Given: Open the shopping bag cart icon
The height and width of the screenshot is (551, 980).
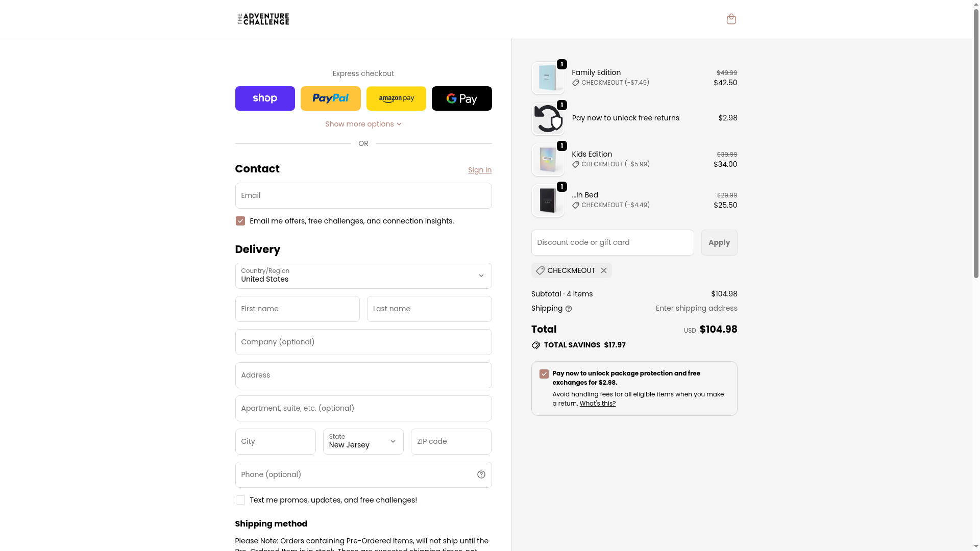Looking at the screenshot, I should pyautogui.click(x=731, y=19).
